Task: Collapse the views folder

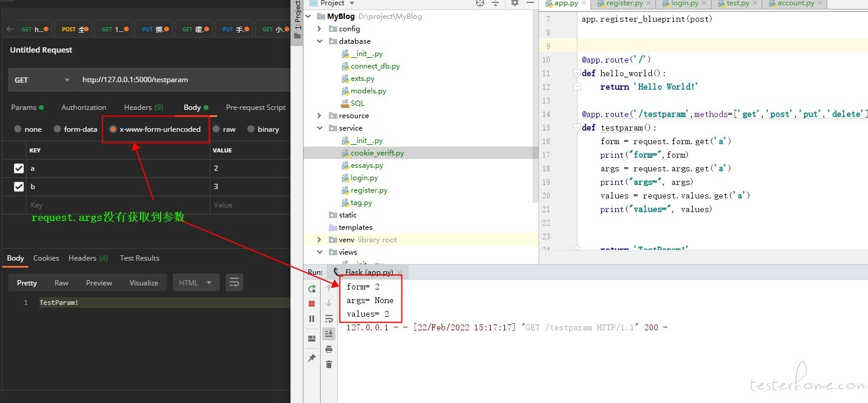Action: click(319, 252)
